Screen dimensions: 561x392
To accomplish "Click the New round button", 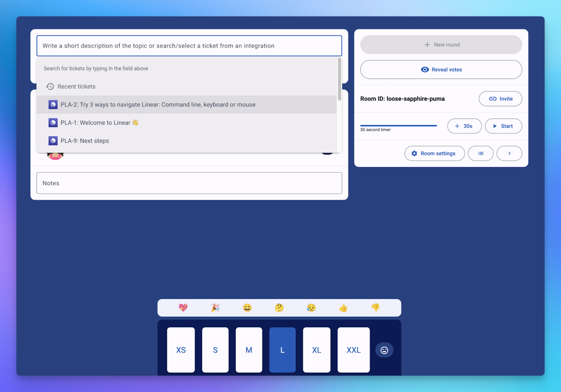I will (x=441, y=45).
